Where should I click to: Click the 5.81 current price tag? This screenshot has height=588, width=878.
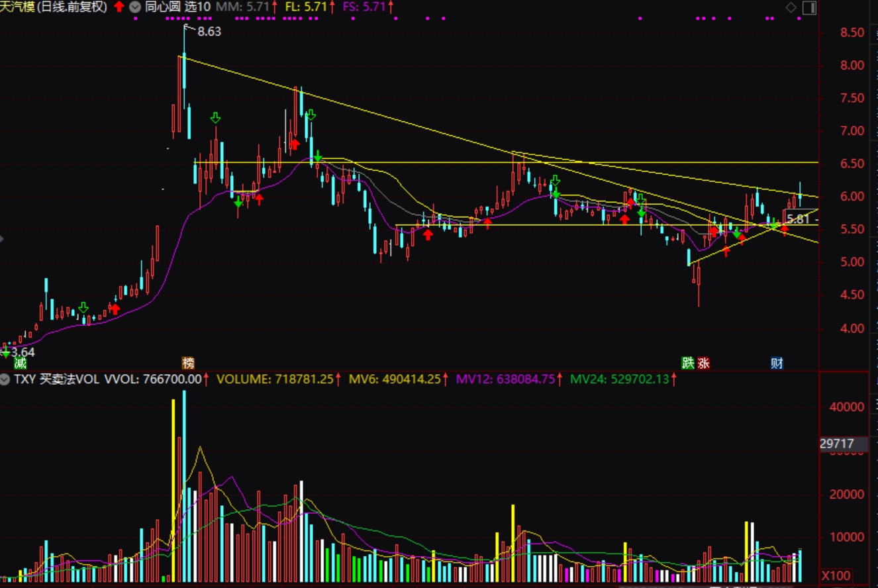[x=798, y=219]
